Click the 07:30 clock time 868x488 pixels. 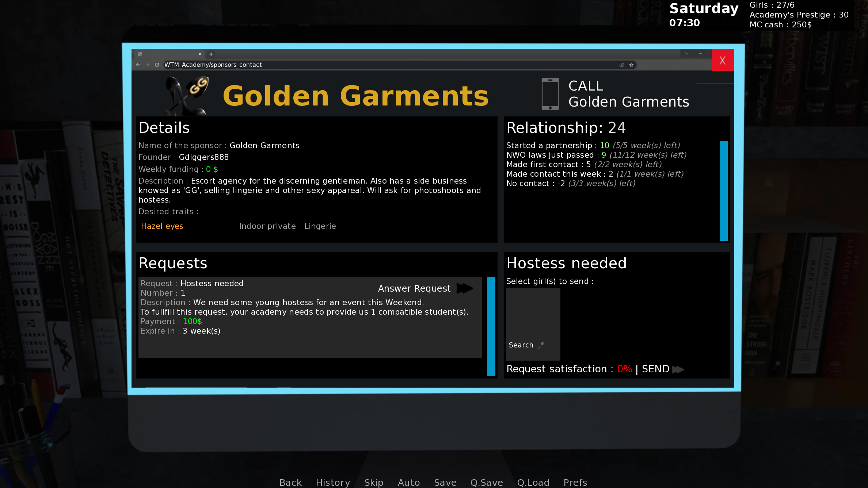pos(684,23)
